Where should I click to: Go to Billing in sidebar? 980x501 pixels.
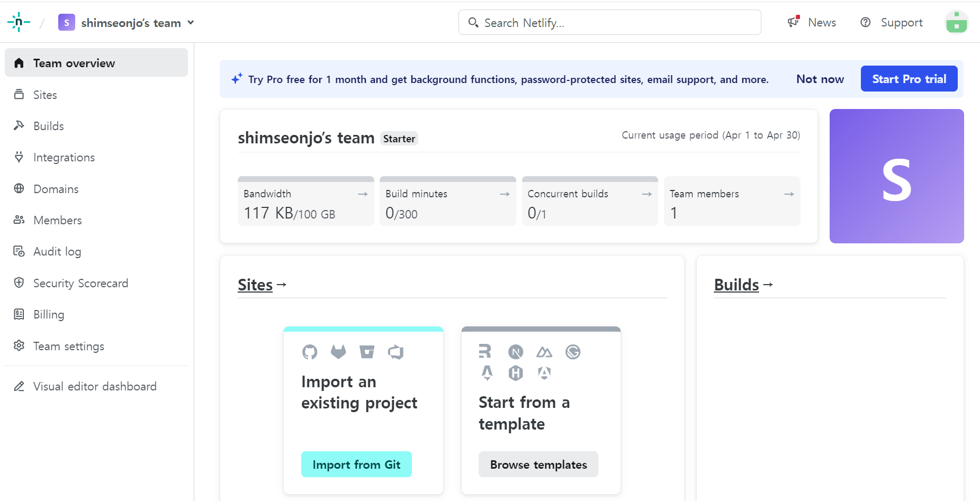pos(48,314)
